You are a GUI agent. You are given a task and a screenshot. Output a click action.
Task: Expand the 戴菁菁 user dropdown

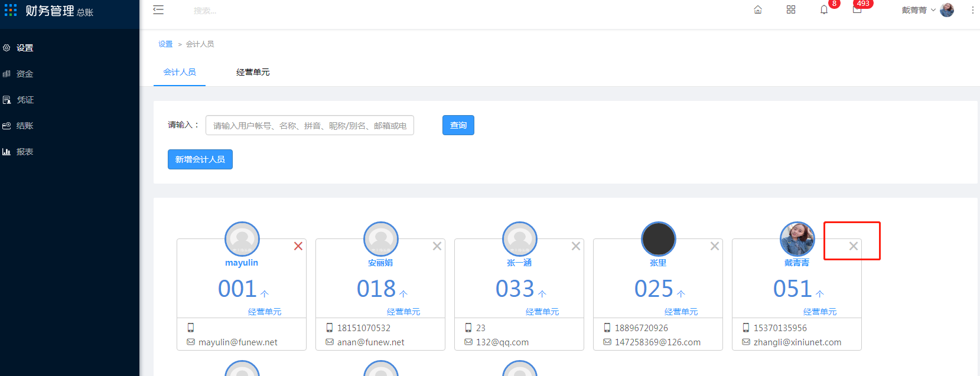tap(919, 10)
